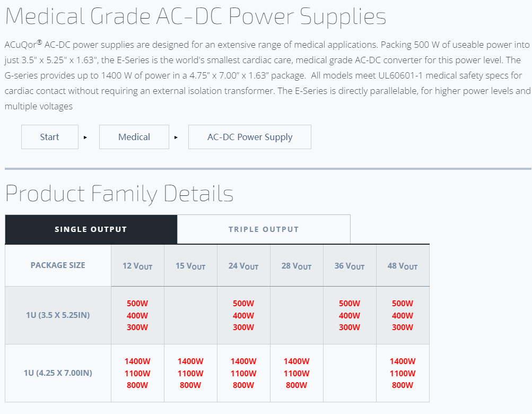This screenshot has width=532, height=414.
Task: Click the 1U (3.5 x 5.25in) row label
Action: [58, 315]
